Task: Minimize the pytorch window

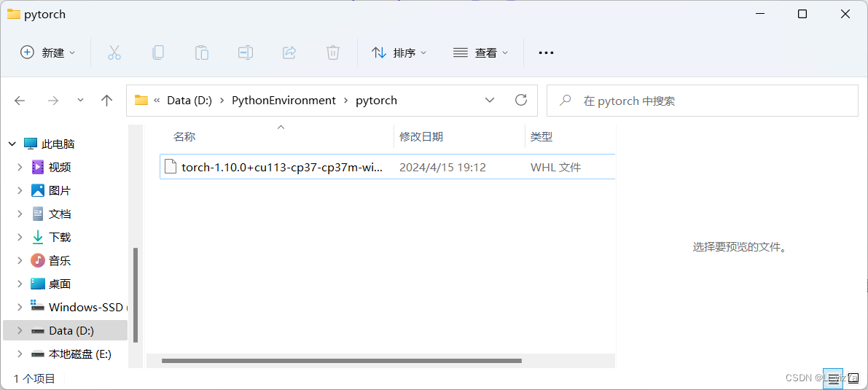Action: (759, 15)
